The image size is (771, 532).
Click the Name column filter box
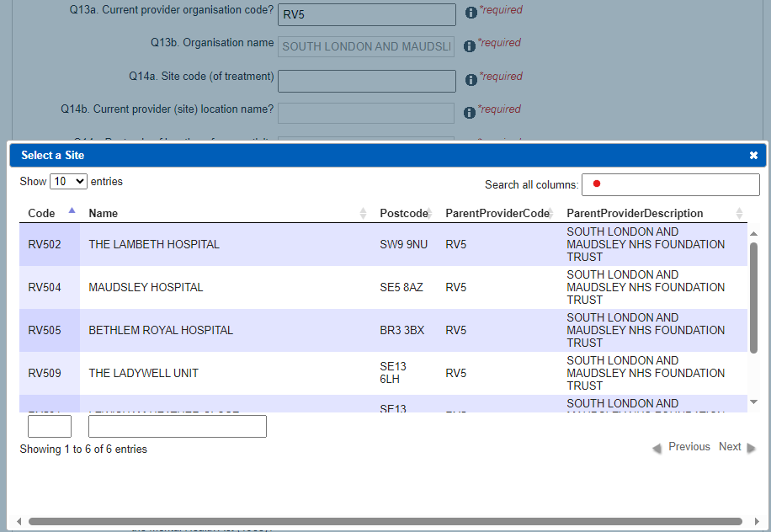177,426
